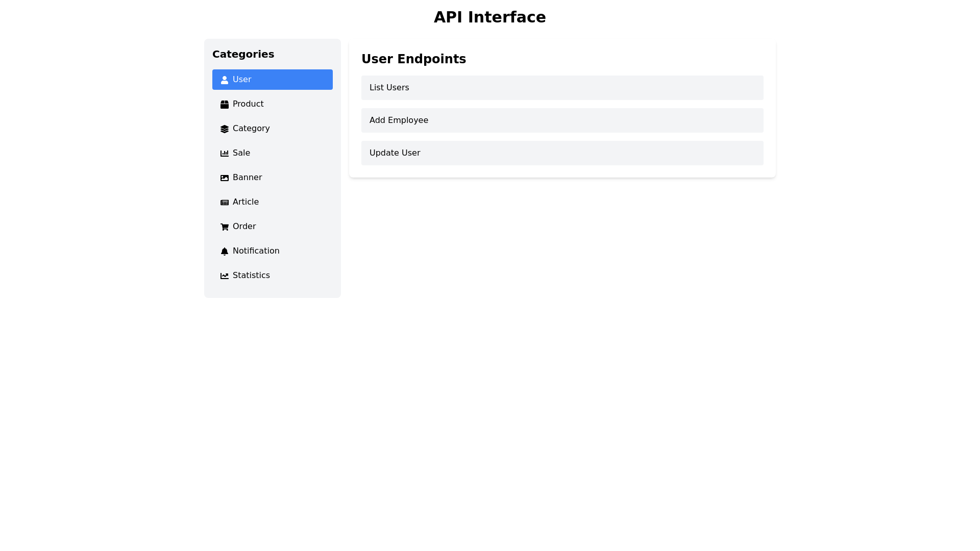Viewport: 980px width, 551px height.
Task: Click the User Endpoints heading
Action: tap(414, 59)
